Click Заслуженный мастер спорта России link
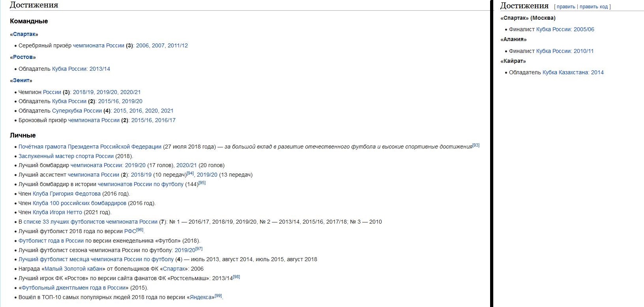The width and height of the screenshot is (644, 307). (x=66, y=156)
